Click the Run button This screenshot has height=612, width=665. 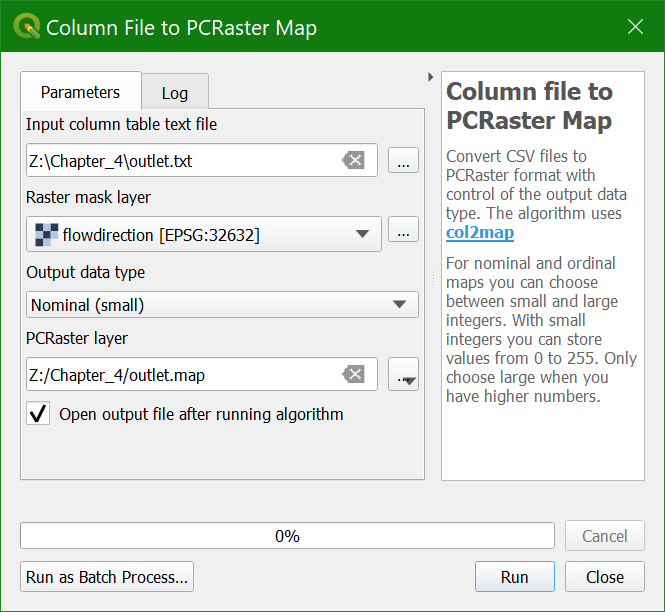[514, 577]
